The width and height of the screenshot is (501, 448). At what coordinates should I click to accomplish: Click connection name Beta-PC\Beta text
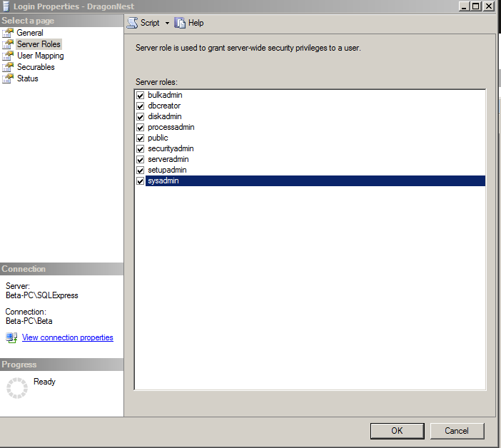[29, 321]
